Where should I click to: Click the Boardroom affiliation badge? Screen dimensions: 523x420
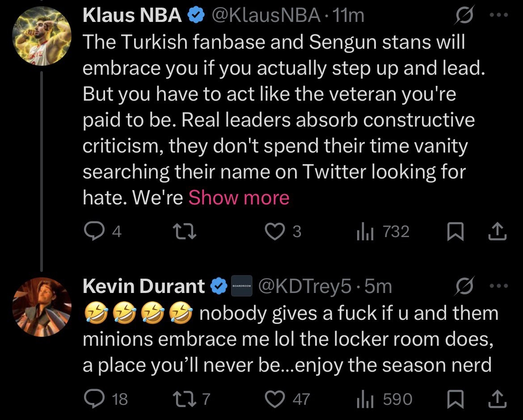tap(242, 287)
